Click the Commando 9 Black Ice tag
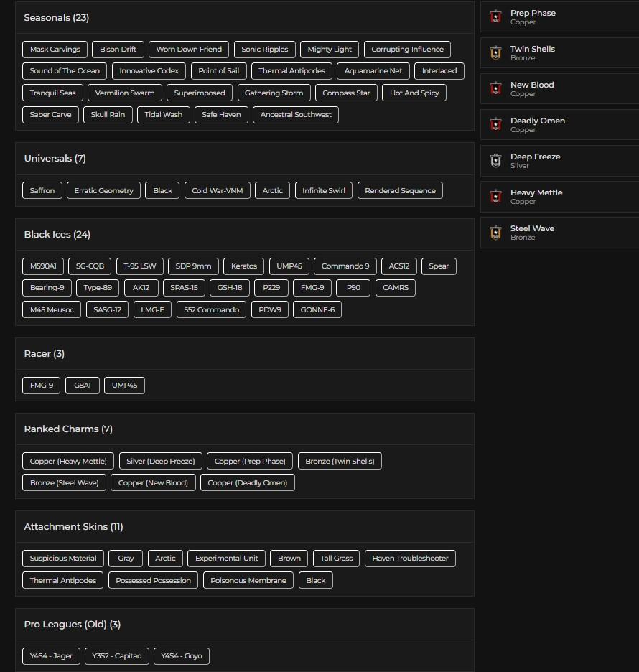Image resolution: width=639 pixels, height=672 pixels. [345, 266]
